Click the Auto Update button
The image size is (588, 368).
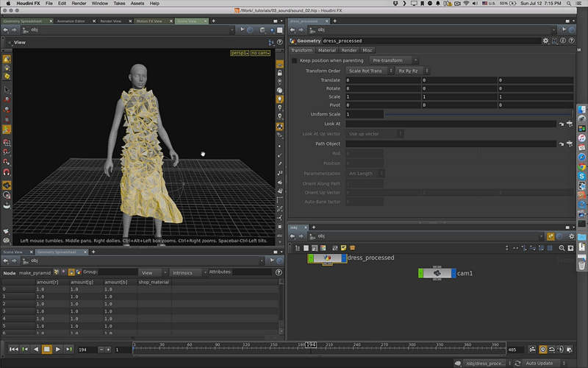(x=538, y=363)
